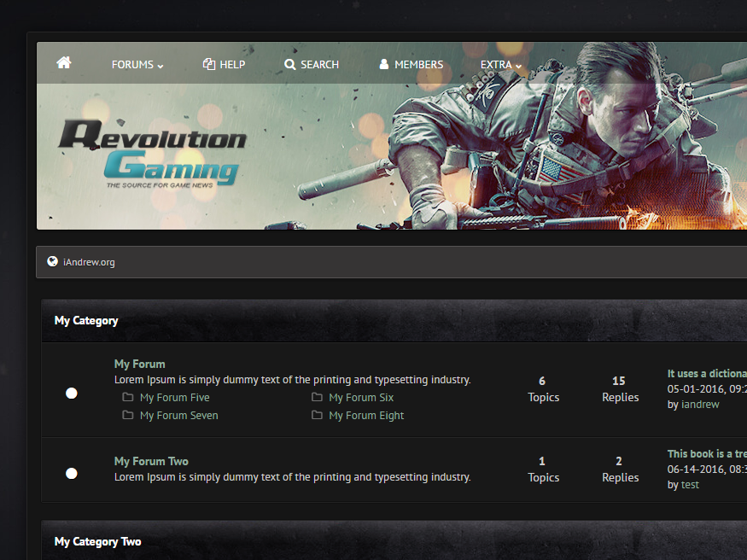
Task: Open the test user's profile link
Action: coord(688,484)
